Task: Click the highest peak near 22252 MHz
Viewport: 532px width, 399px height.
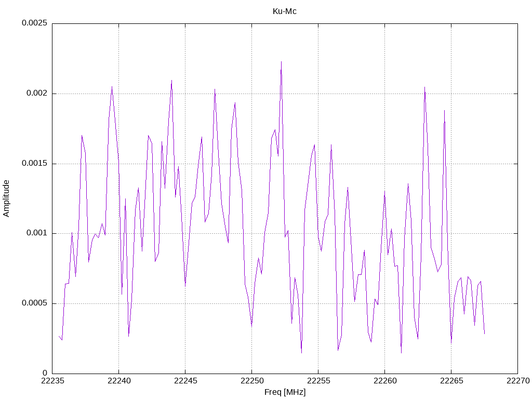Action: point(281,62)
